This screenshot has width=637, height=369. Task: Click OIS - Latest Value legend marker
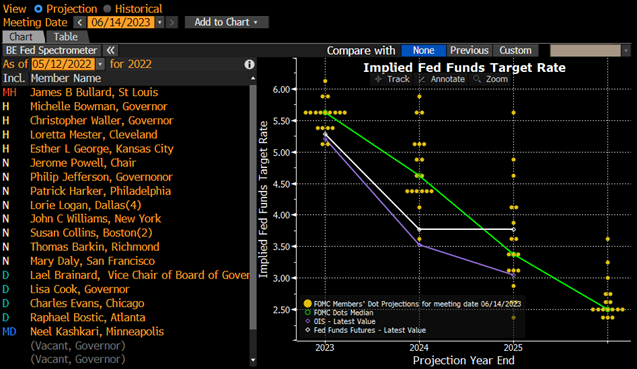point(308,321)
